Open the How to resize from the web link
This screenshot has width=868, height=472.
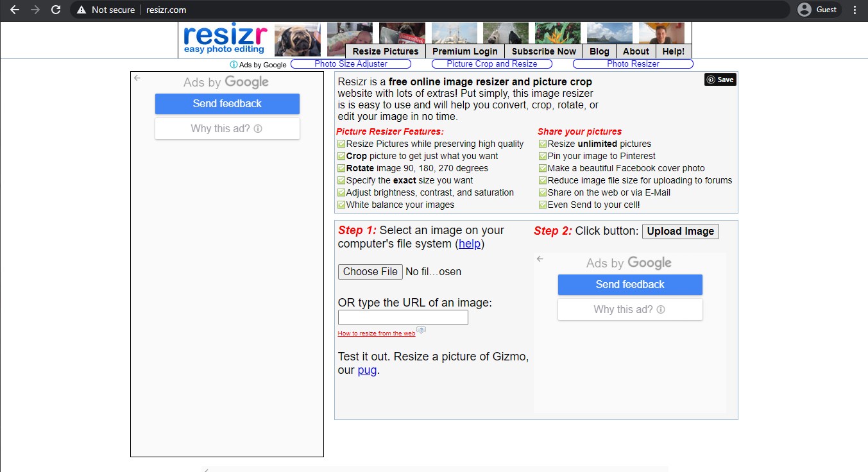pyautogui.click(x=377, y=333)
